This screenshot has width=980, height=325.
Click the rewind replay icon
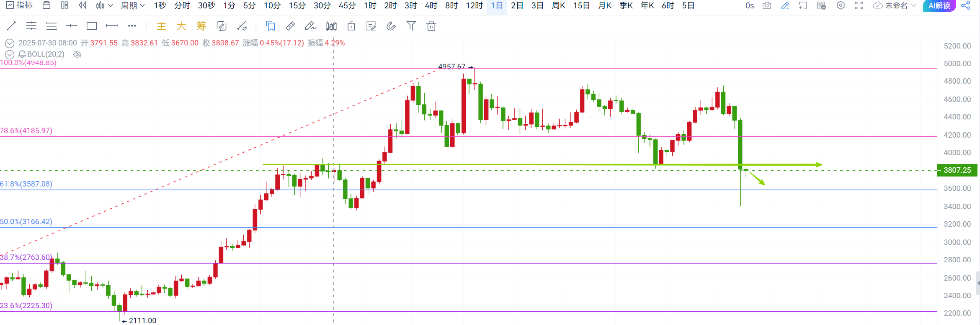[83, 5]
